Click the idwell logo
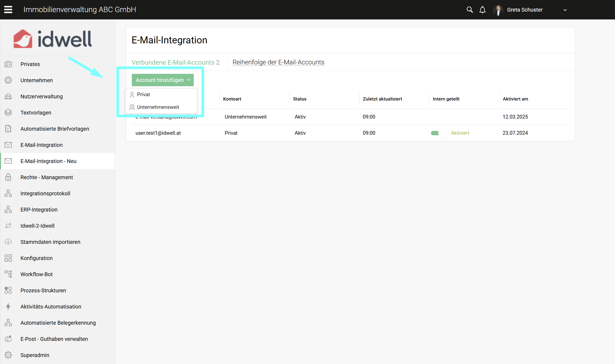615x364 pixels. [x=53, y=39]
